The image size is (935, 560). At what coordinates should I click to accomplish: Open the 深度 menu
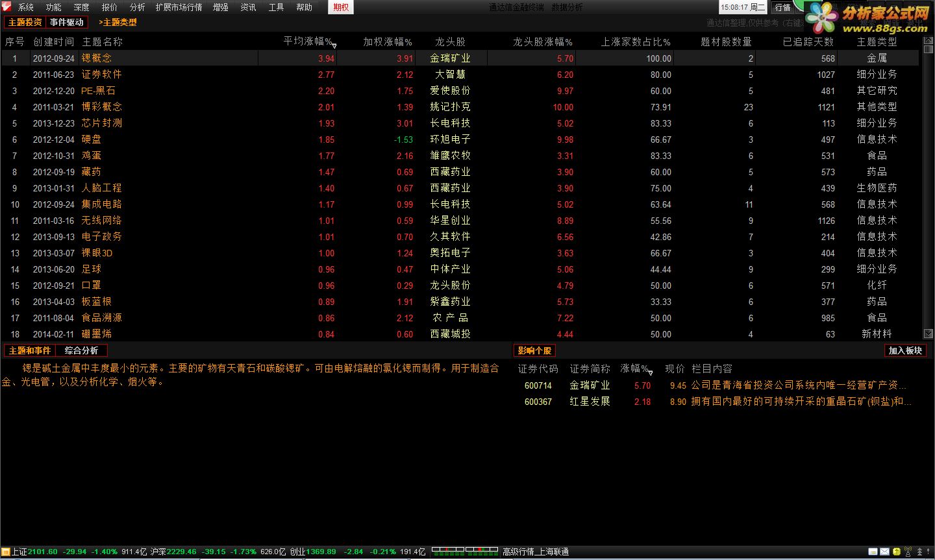coord(82,7)
